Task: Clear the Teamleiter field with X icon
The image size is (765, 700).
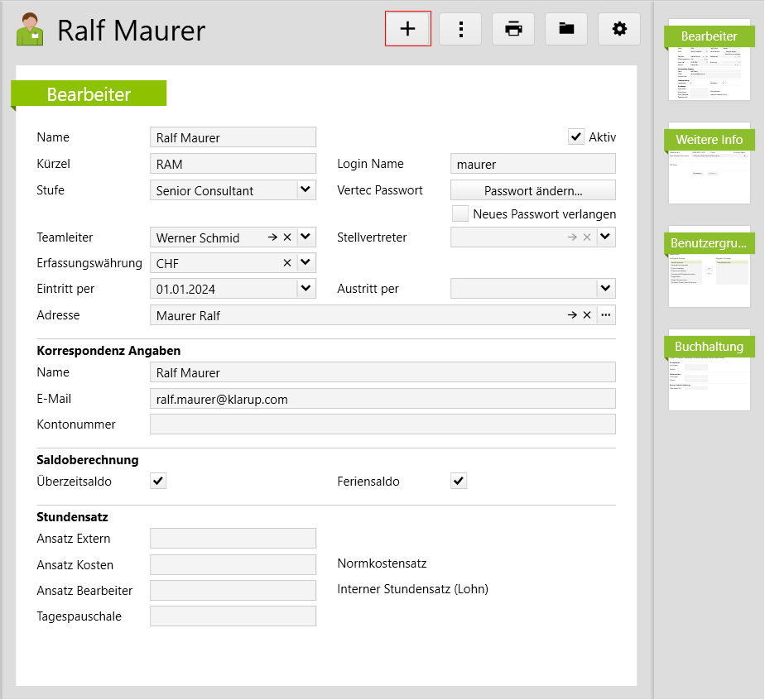Action: click(287, 237)
